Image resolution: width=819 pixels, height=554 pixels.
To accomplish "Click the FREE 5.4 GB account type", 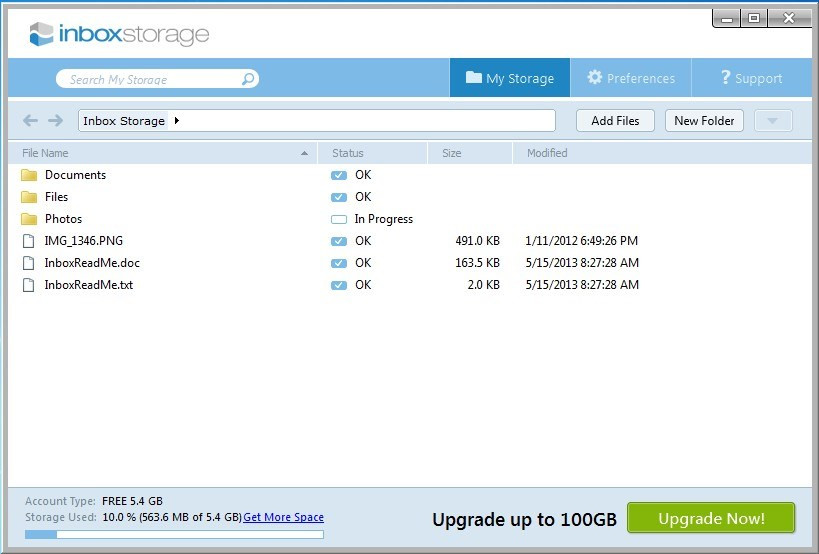I will [132, 501].
